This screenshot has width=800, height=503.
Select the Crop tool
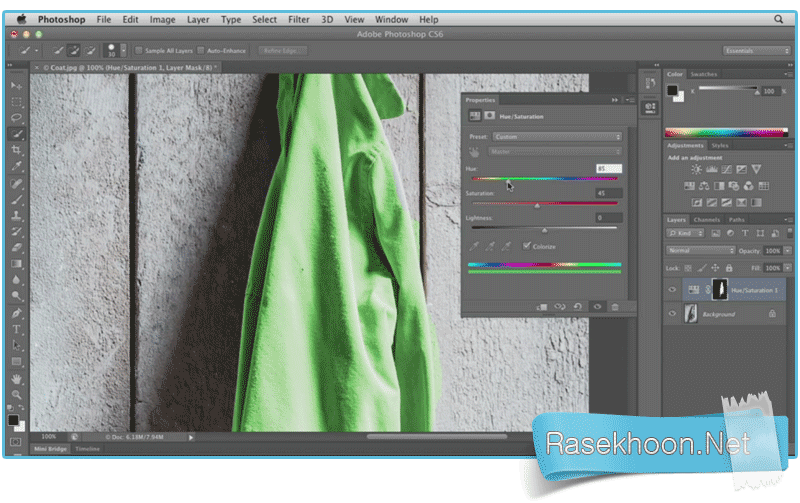tap(16, 150)
